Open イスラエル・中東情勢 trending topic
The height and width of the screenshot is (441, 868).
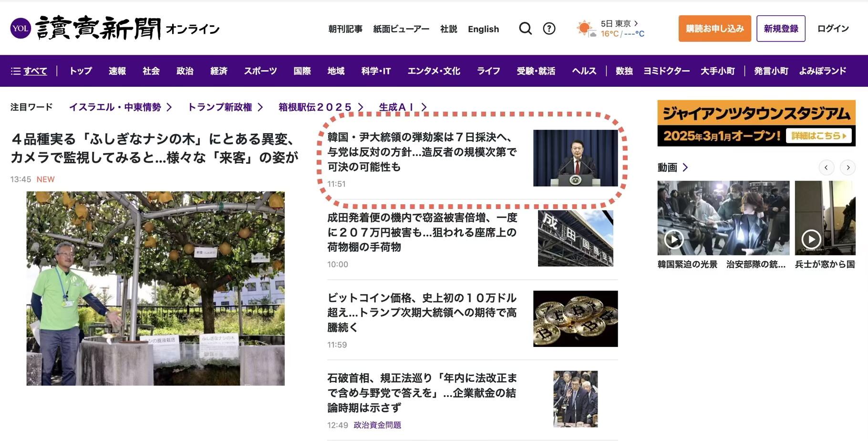pyautogui.click(x=120, y=107)
